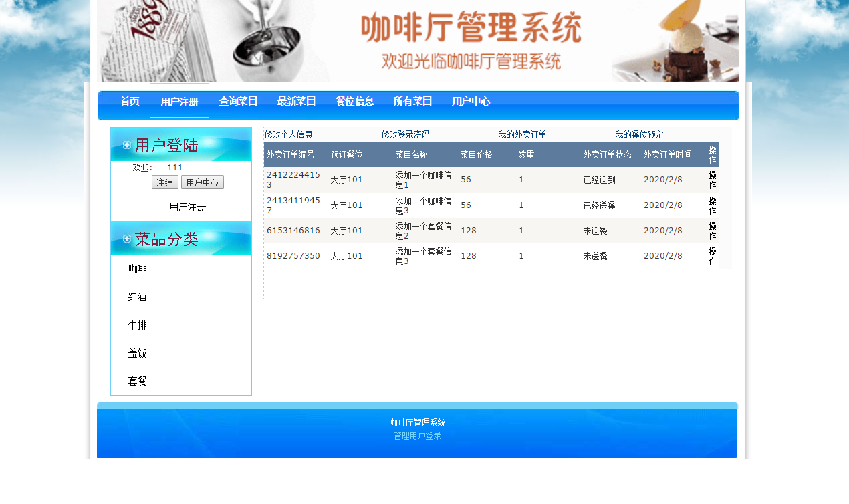Click 添加一个咖啡信息1 dish name
The image size is (849, 504).
(423, 180)
